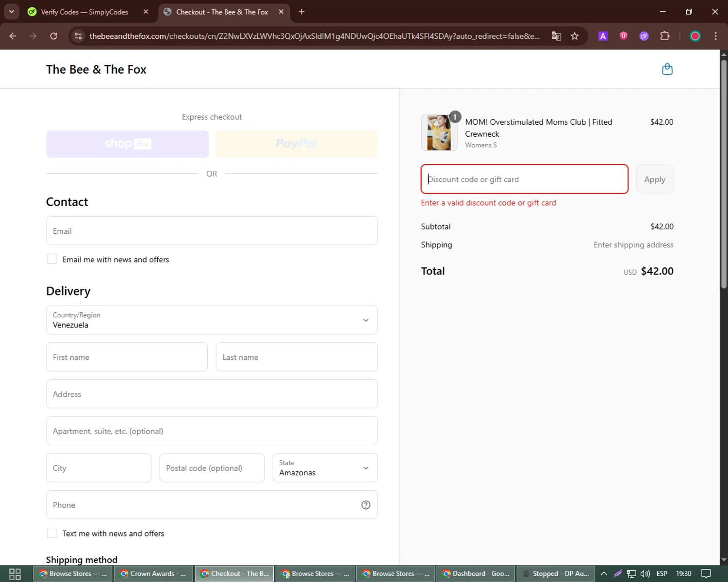Reload the checkout page
The height and width of the screenshot is (582, 728).
click(53, 36)
